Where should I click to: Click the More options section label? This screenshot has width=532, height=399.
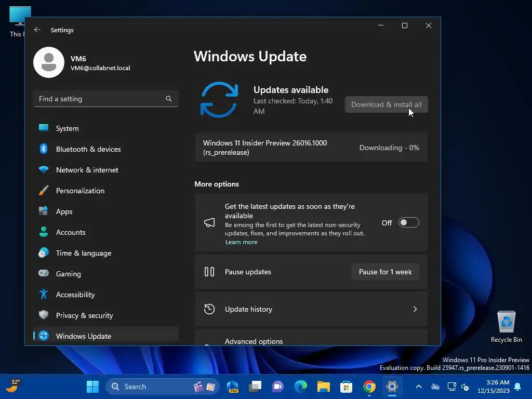pyautogui.click(x=217, y=184)
